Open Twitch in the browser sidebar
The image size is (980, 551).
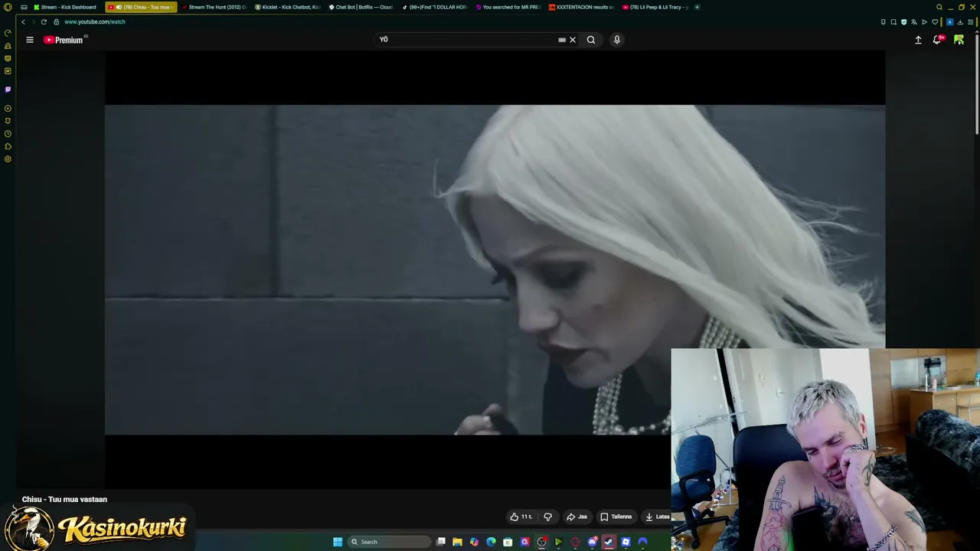tap(8, 90)
